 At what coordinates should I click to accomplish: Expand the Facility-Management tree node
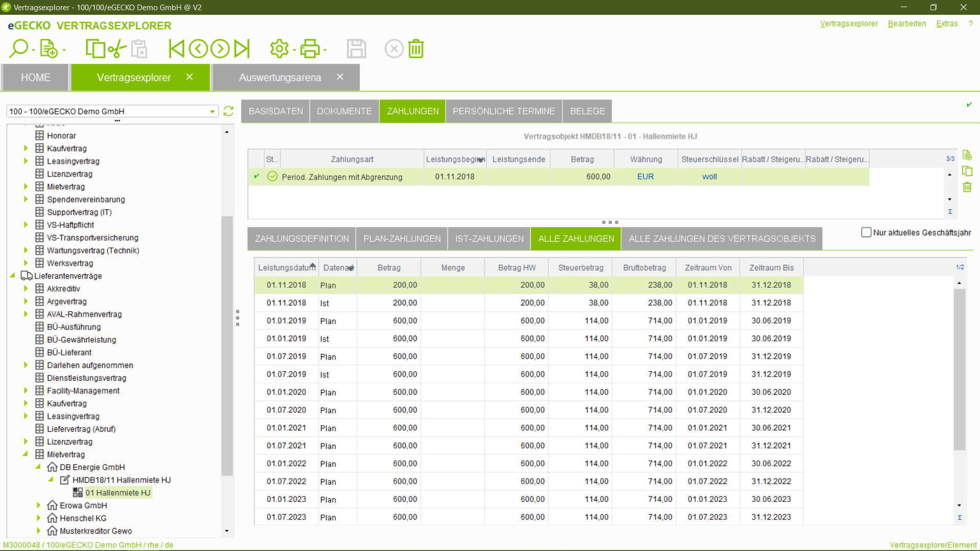click(x=26, y=390)
